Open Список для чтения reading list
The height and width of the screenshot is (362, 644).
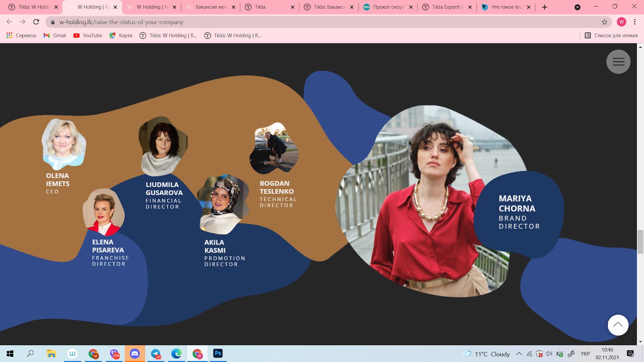611,35
